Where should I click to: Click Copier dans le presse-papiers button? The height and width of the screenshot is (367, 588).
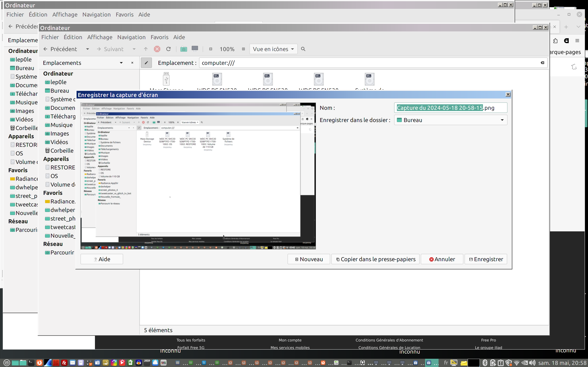375,259
